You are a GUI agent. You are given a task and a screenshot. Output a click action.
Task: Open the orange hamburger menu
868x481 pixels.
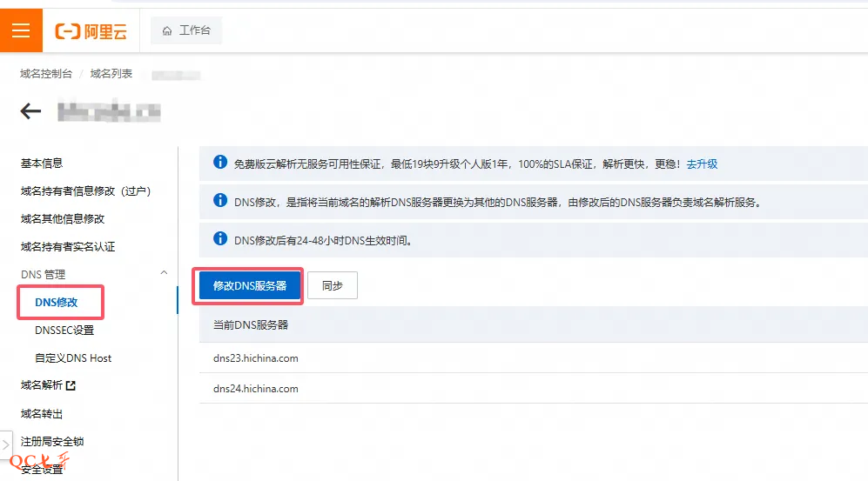21,30
